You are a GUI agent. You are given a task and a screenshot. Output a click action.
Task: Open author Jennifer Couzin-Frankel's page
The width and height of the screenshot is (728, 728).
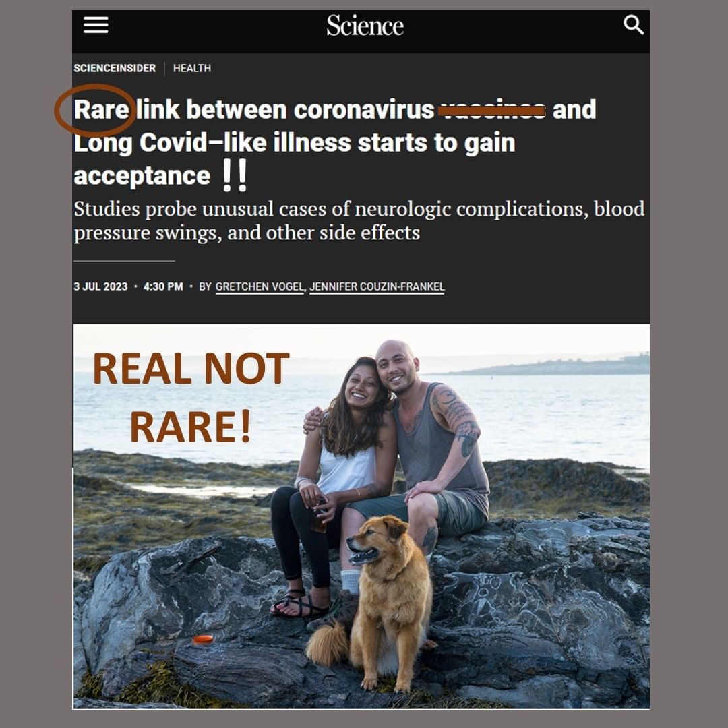(x=377, y=287)
